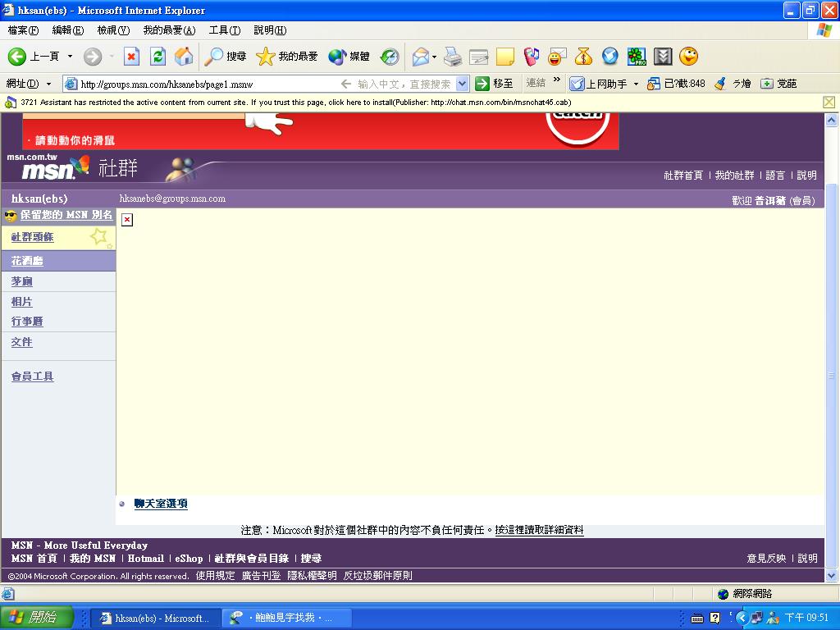Open the 社群首頁 link
Image resolution: width=840 pixels, height=630 pixels.
[683, 176]
